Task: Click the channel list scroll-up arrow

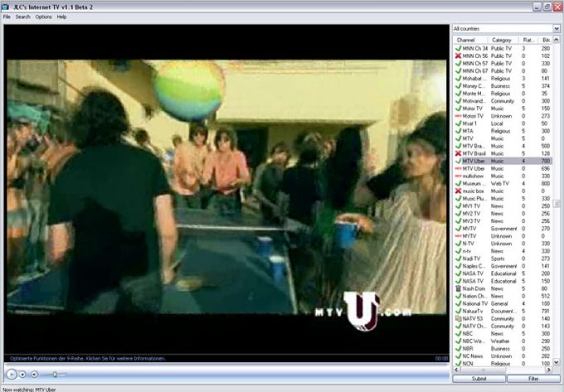Action: (557, 40)
